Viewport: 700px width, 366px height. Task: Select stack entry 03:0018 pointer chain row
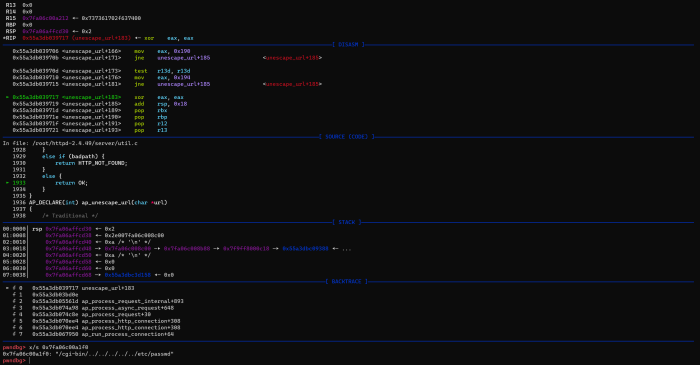pyautogui.click(x=177, y=249)
